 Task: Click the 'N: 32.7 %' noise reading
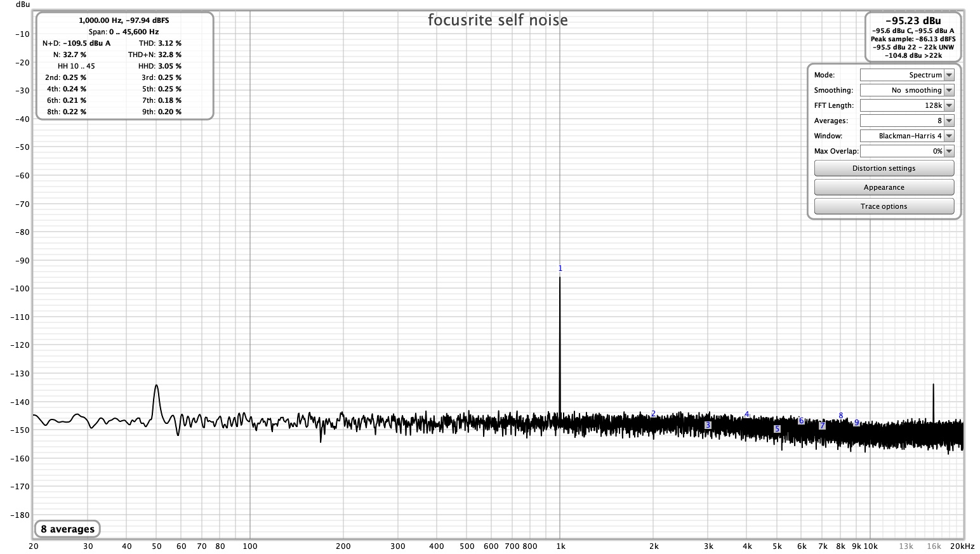pyautogui.click(x=70, y=55)
